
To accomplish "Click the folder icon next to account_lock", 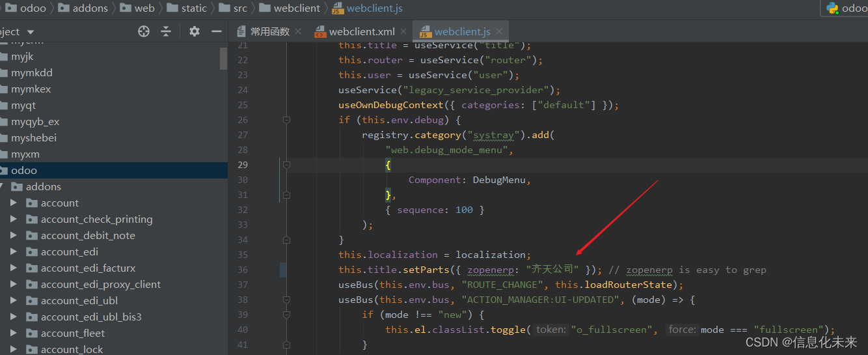I will point(32,349).
